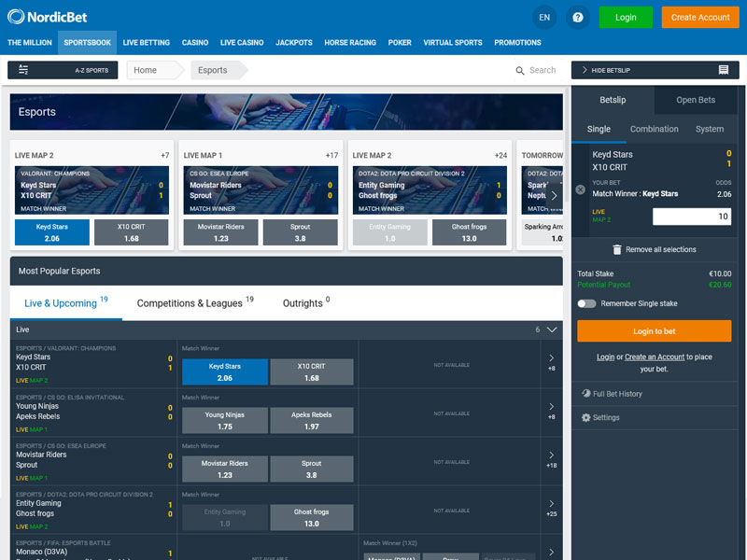
Task: Click the Create Account button
Action: click(x=699, y=17)
